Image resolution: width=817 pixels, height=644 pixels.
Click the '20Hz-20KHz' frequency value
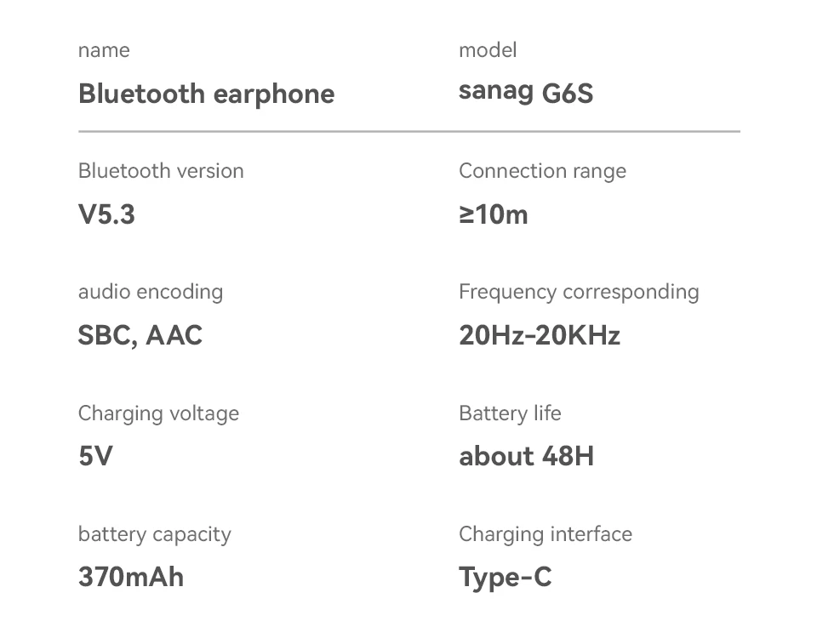539,335
